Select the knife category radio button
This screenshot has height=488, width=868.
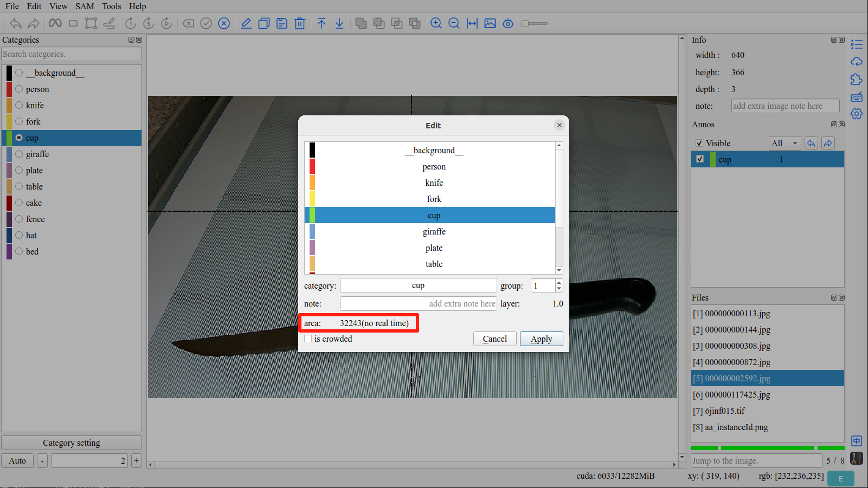19,105
